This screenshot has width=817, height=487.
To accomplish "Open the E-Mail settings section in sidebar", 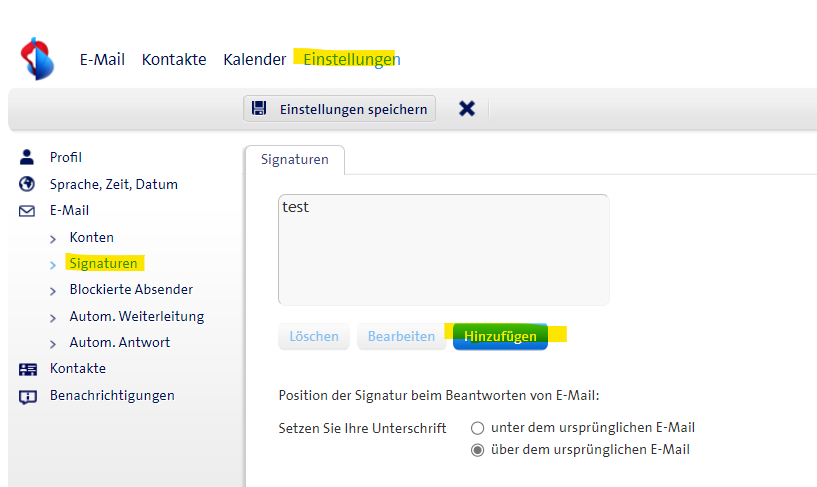I will [69, 210].
